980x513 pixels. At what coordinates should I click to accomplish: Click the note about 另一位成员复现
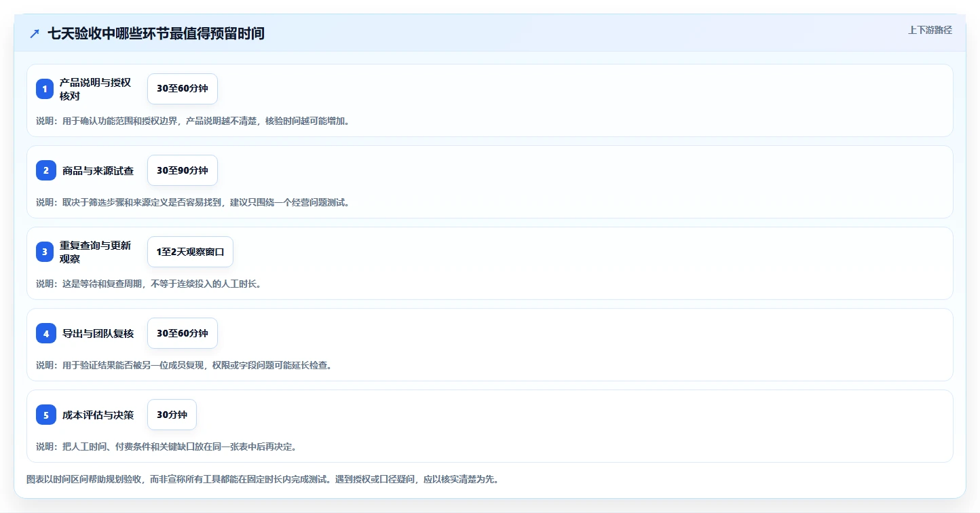(184, 365)
